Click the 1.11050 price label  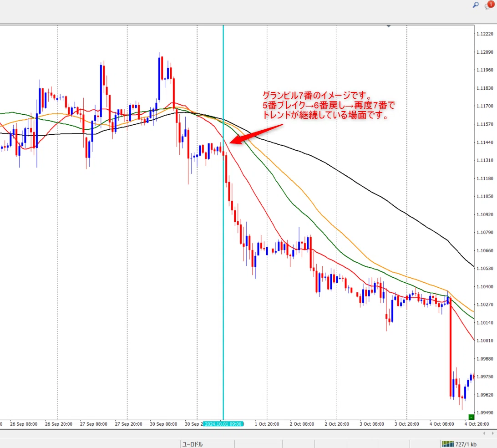tap(485, 197)
